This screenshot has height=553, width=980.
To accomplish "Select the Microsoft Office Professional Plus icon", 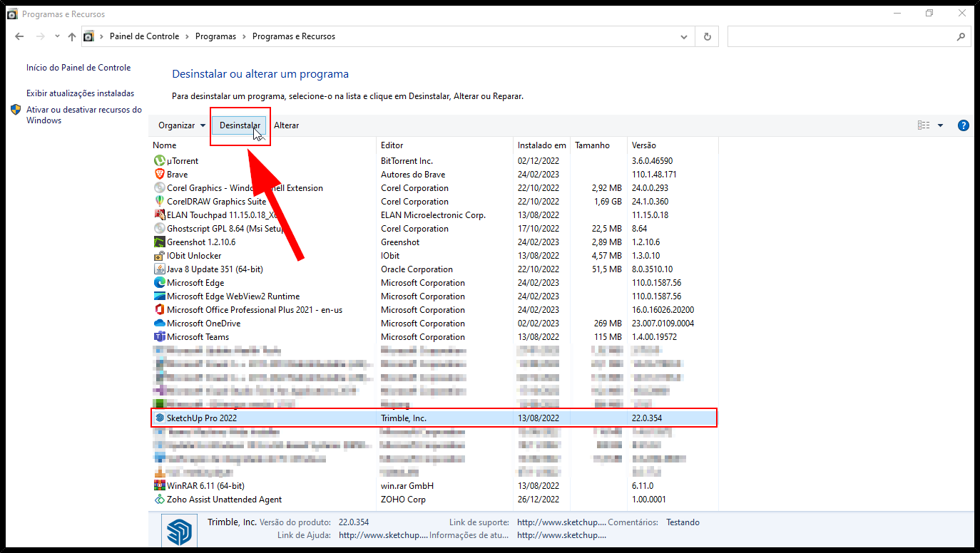I will (160, 310).
